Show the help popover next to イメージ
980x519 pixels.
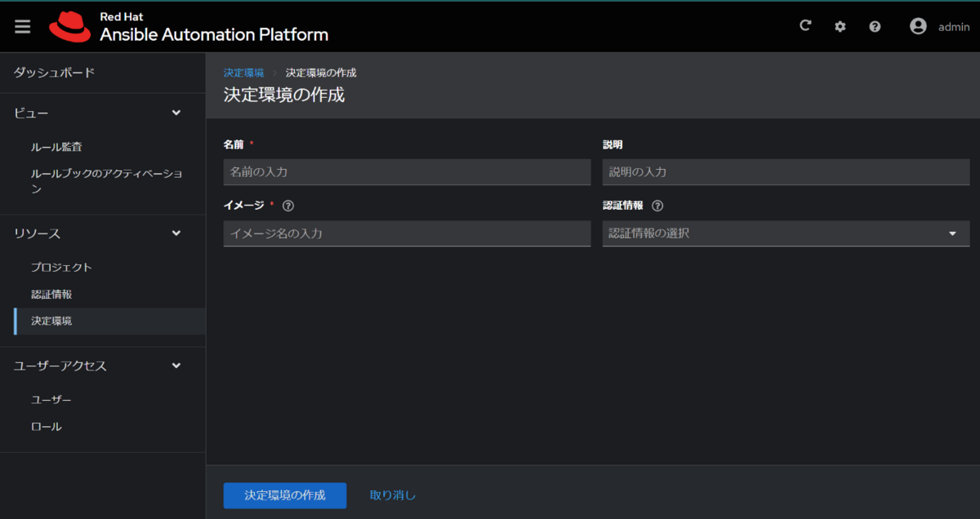[x=287, y=206]
